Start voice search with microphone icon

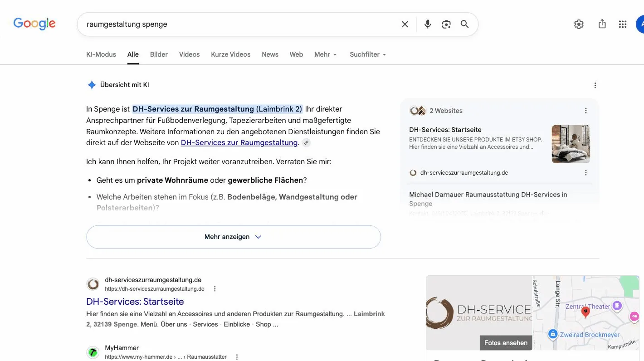pos(427,24)
